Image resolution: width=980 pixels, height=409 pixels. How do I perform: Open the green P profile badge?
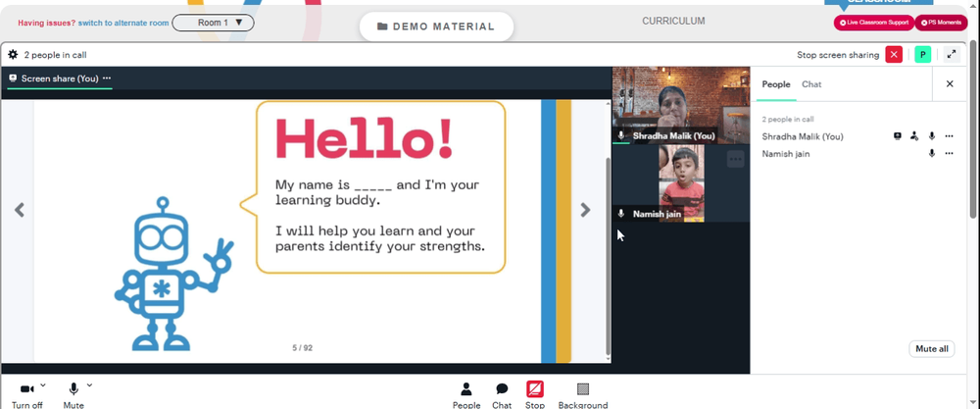coord(922,55)
